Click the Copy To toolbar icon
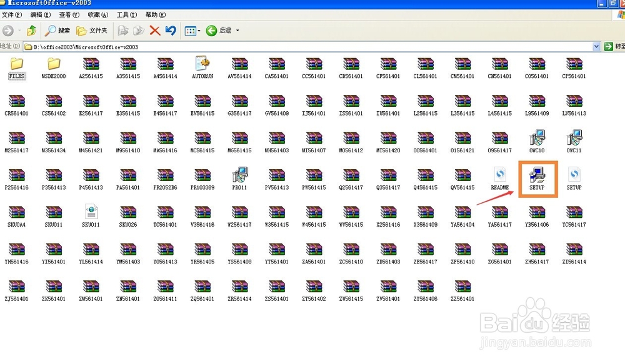This screenshot has width=625, height=364. coord(139,30)
